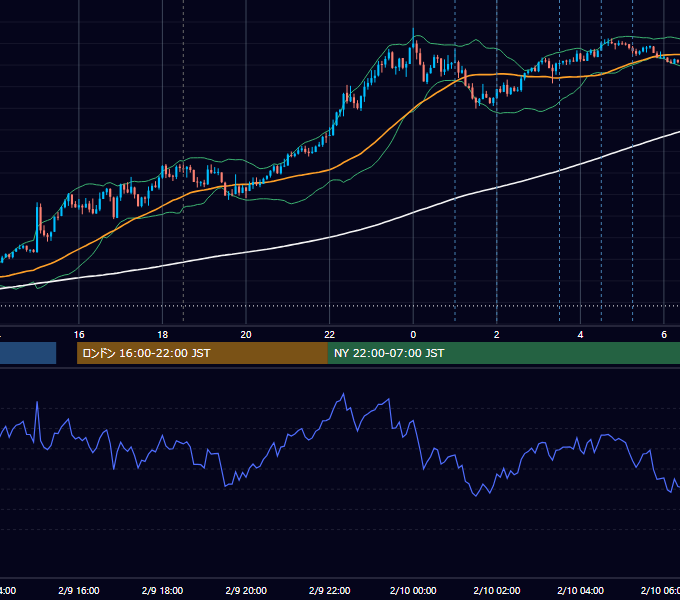Click the '20' hour label on price chart axis

click(246, 335)
